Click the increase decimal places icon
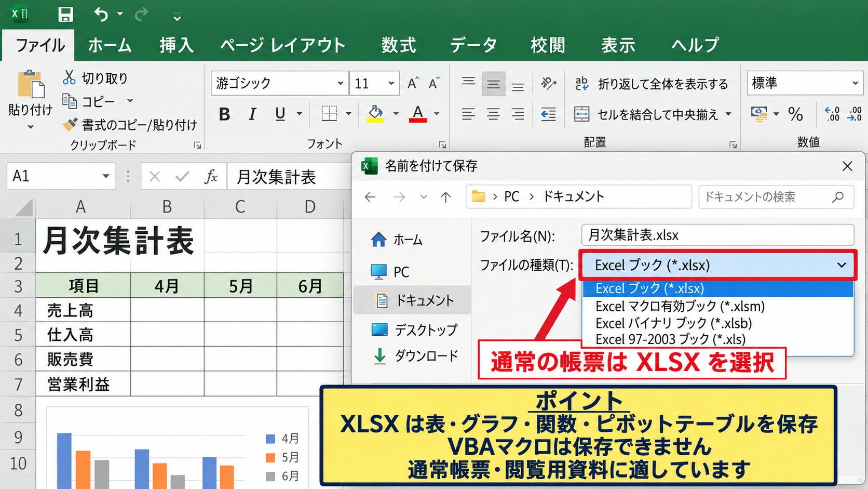868x489 pixels. pos(832,114)
